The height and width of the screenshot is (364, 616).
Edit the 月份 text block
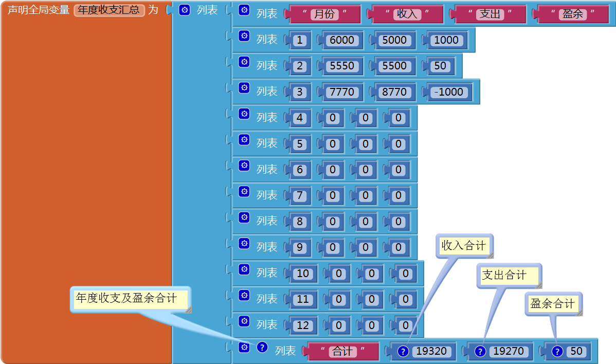(x=324, y=14)
